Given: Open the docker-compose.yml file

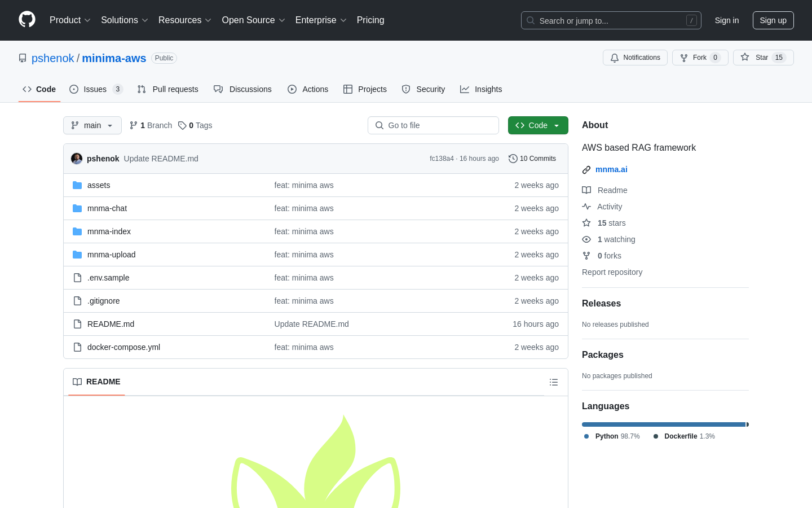Looking at the screenshot, I should [x=123, y=347].
